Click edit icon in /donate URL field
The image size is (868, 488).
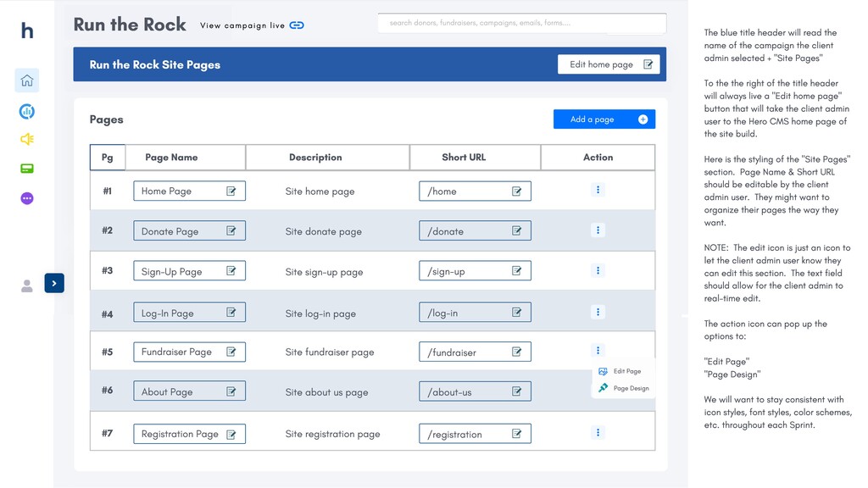(x=516, y=230)
